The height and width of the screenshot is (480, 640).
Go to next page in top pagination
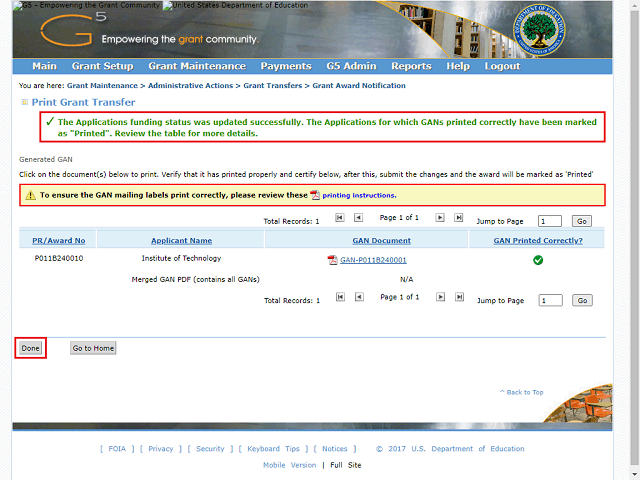(x=440, y=218)
